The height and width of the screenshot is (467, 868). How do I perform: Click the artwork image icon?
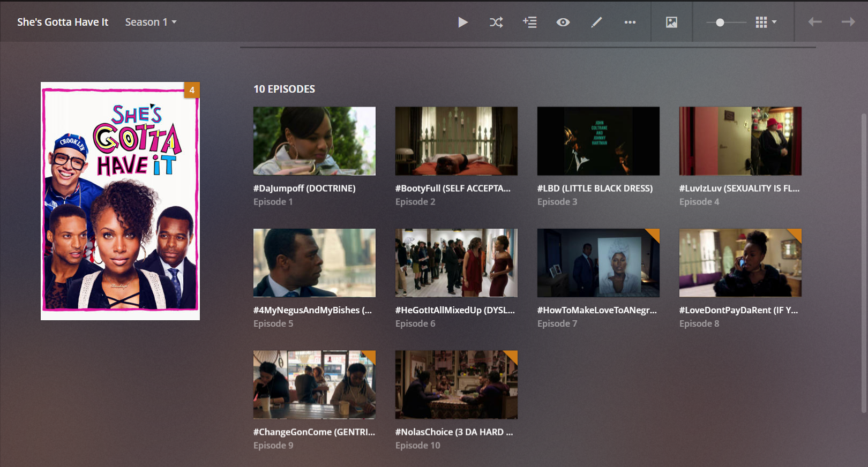(671, 22)
